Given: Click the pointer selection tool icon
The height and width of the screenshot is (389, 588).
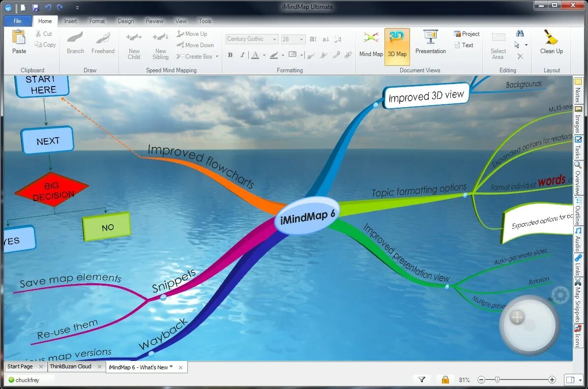Looking at the screenshot, I should click(x=517, y=45).
